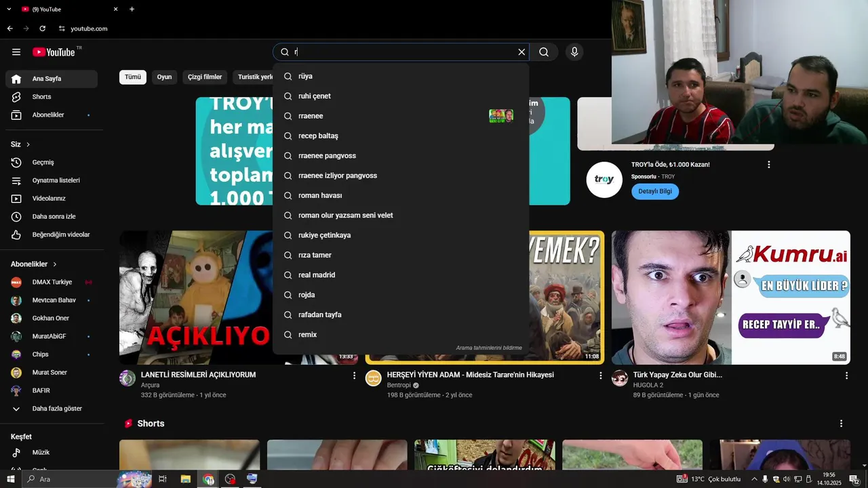Open Abonelikler in sidebar
Image resolution: width=868 pixels, height=488 pixels.
point(52,115)
